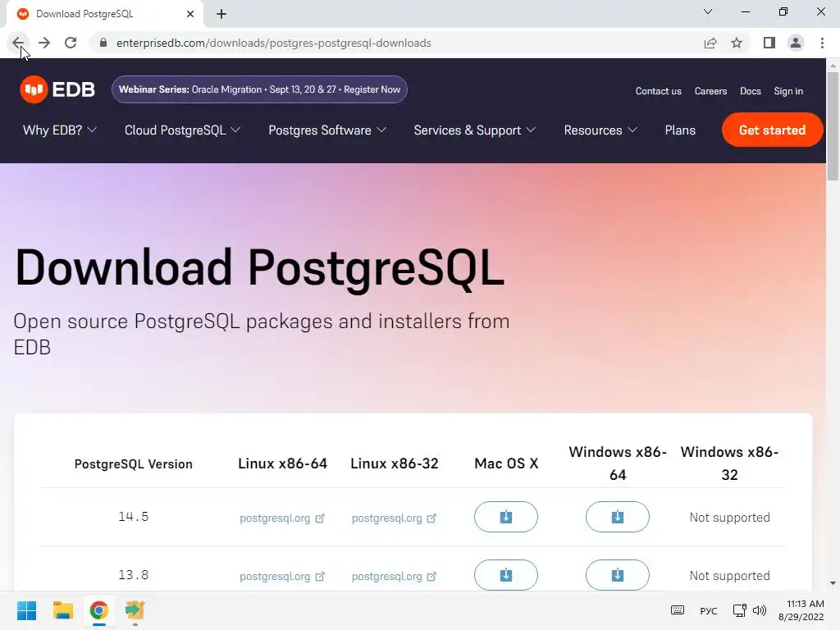Click scrollbar down arrow
840x630 pixels.
(833, 583)
